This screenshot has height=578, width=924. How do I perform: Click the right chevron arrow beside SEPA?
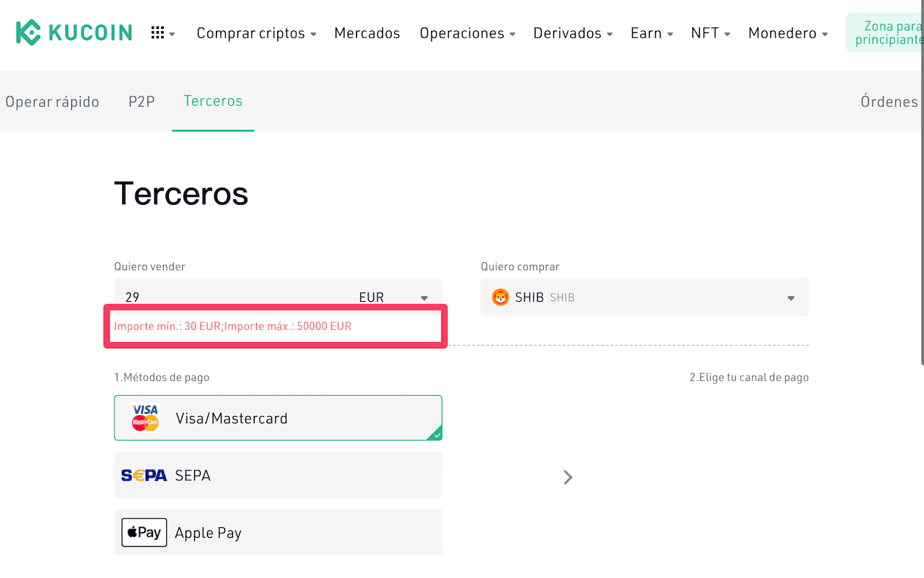[568, 477]
